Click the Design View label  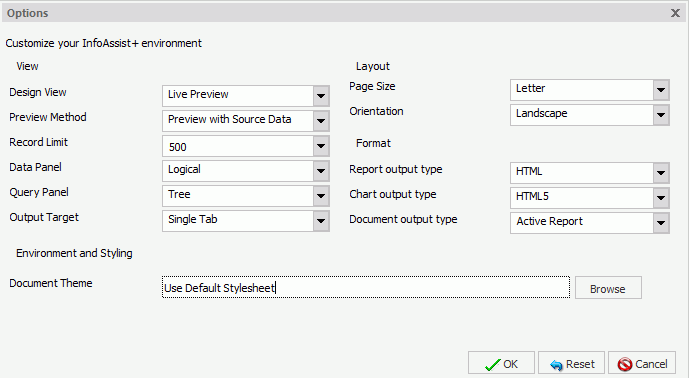coord(38,92)
